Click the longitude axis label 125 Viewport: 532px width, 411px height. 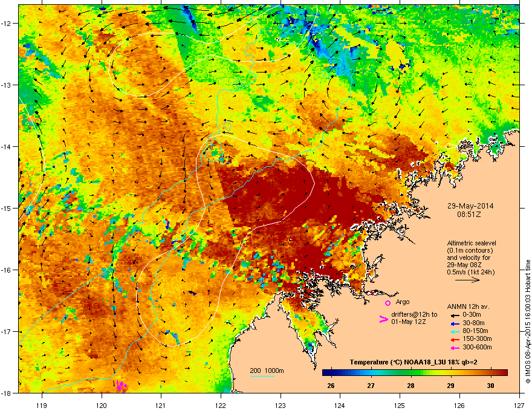(400, 405)
